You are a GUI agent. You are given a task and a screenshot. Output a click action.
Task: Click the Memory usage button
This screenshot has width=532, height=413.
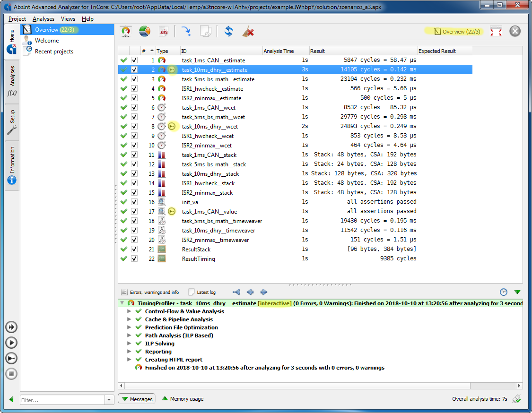pos(183,399)
